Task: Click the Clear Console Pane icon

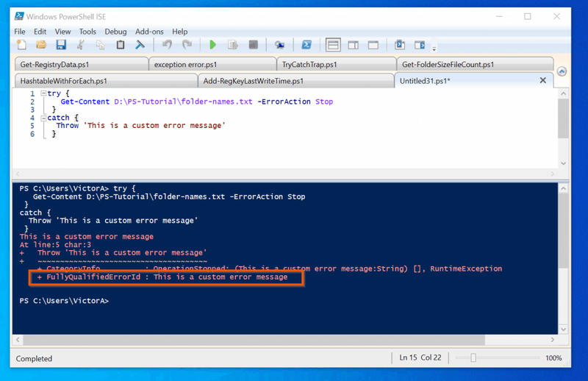Action: (x=140, y=45)
